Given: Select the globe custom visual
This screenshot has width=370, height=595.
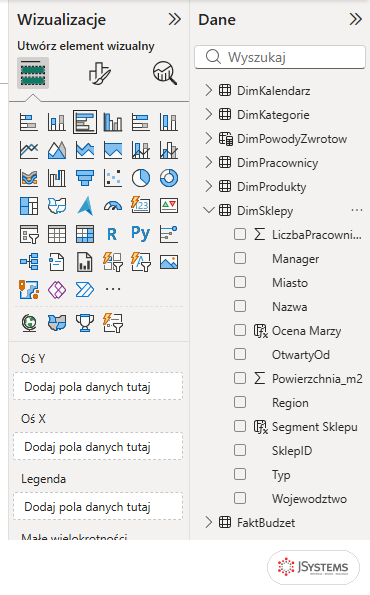Looking at the screenshot, I should click(x=29, y=323).
